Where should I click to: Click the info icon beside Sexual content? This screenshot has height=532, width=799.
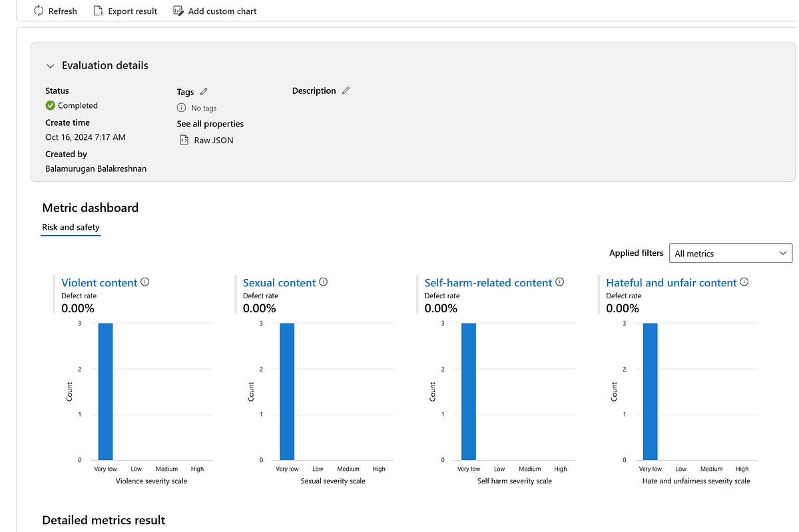(x=324, y=281)
